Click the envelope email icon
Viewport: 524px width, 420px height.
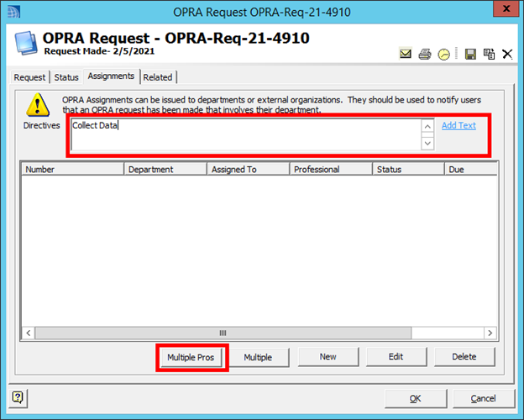point(406,54)
